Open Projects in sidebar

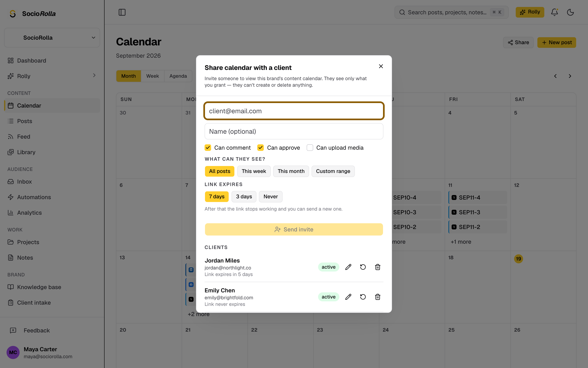(52, 242)
